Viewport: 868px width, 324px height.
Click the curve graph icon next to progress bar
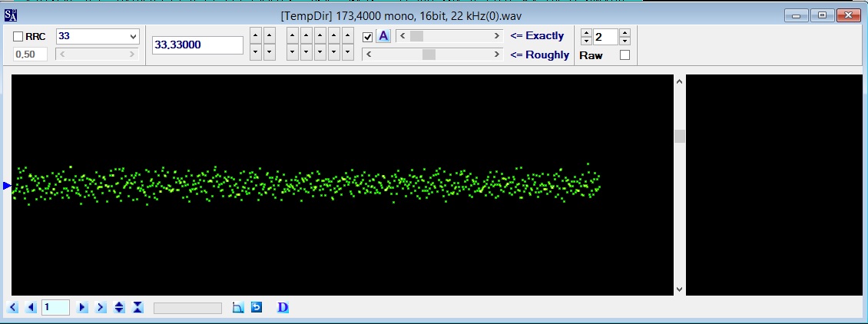coord(238,307)
